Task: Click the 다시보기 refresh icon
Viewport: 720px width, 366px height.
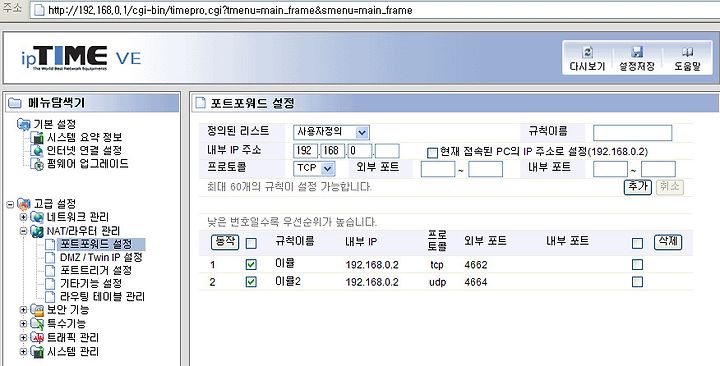Action: (x=587, y=52)
